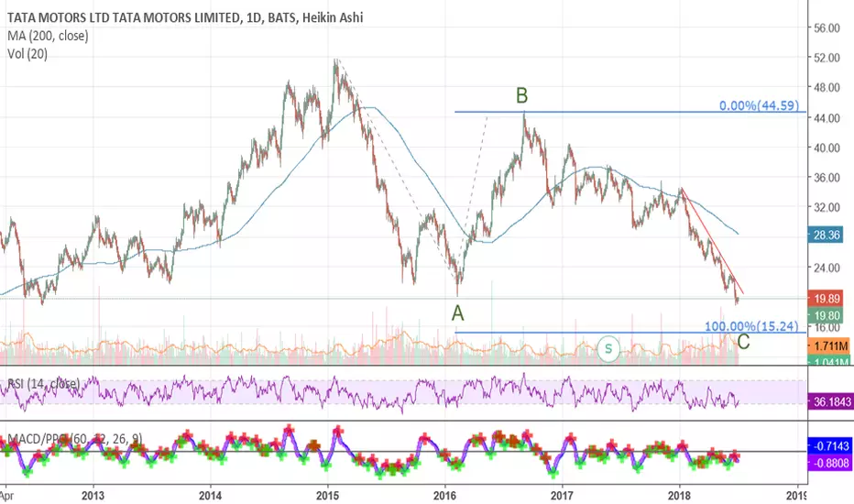Click the 0.00%(44.59) Fibonacci level label
The height and width of the screenshot is (504, 854).
coord(760,105)
